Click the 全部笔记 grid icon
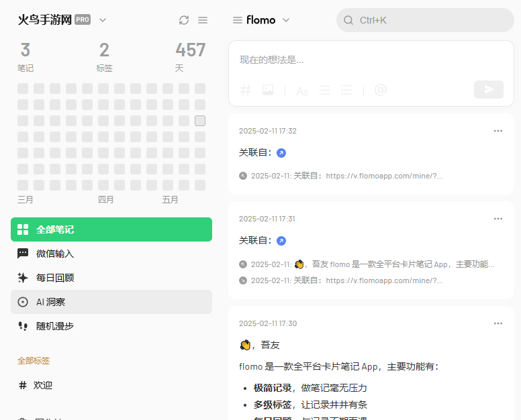 (23, 229)
